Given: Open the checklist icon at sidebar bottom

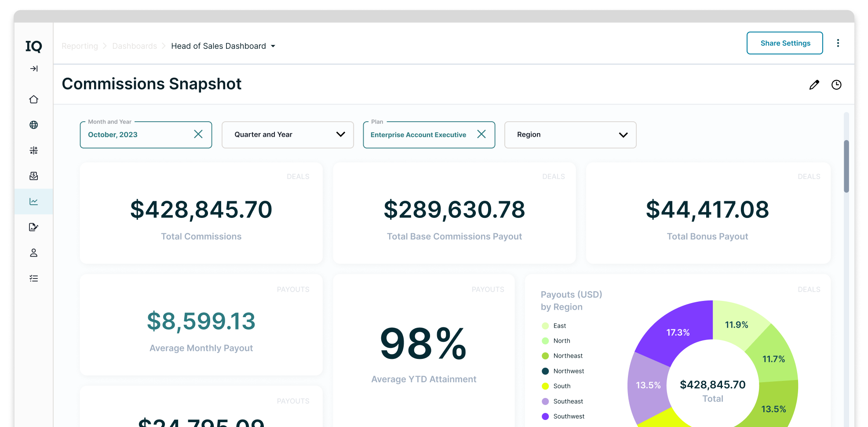Looking at the screenshot, I should tap(33, 278).
